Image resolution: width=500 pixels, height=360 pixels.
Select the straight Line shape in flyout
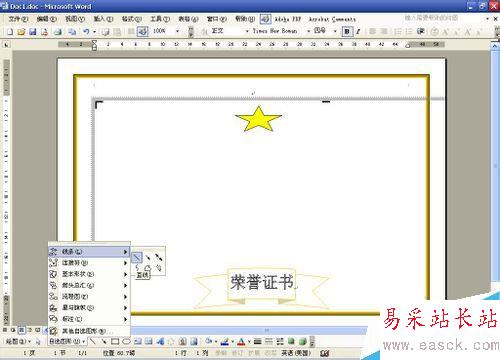click(137, 257)
